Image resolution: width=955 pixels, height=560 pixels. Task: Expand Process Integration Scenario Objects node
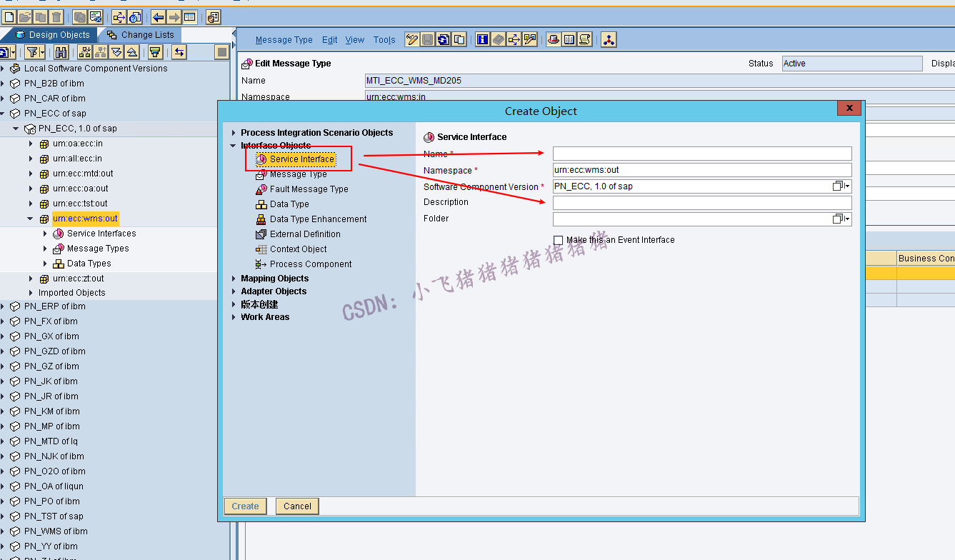pos(234,133)
